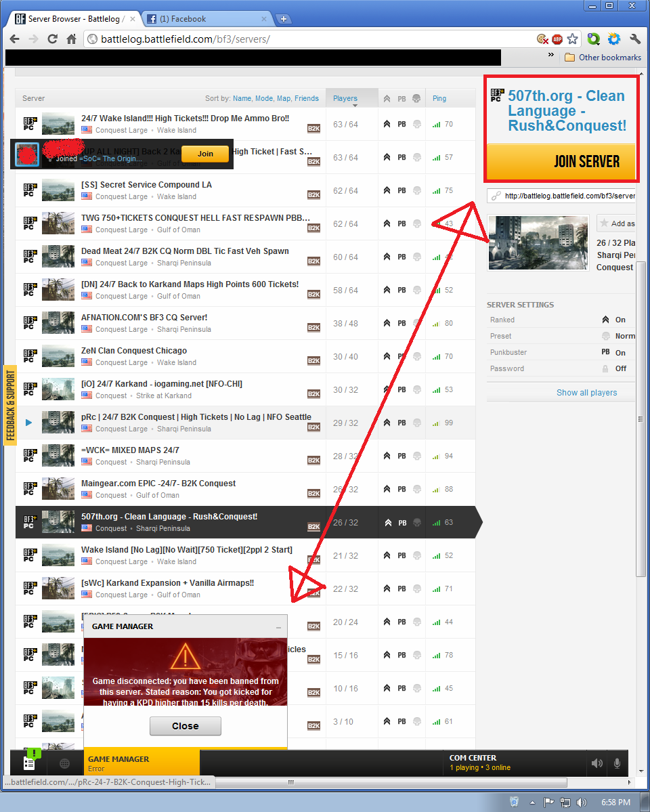The image size is (650, 812).
Task: Sort by Ping column header
Action: pyautogui.click(x=439, y=98)
